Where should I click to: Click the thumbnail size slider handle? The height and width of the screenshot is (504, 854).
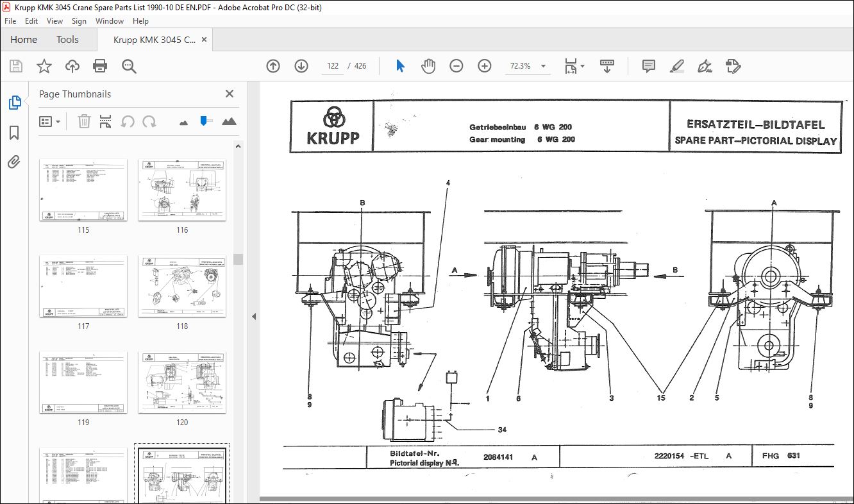(205, 121)
